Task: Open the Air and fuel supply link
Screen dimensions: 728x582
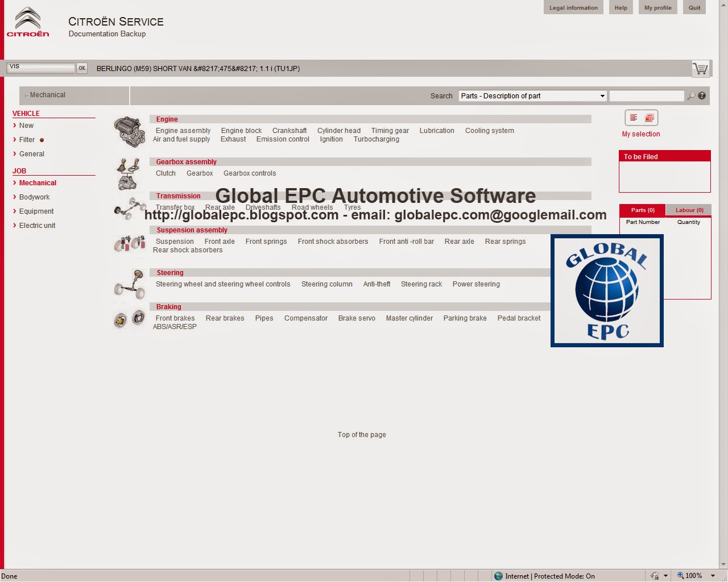Action: (x=181, y=139)
